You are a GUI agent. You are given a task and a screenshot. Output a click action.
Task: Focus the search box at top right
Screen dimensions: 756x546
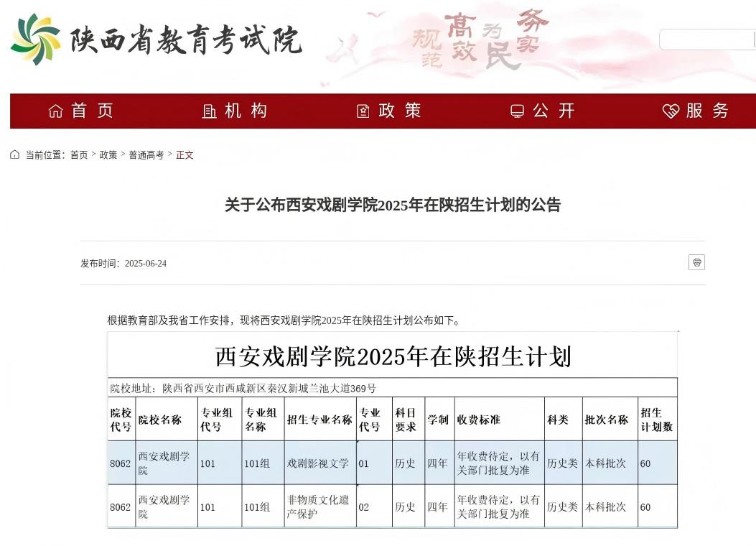coord(706,40)
